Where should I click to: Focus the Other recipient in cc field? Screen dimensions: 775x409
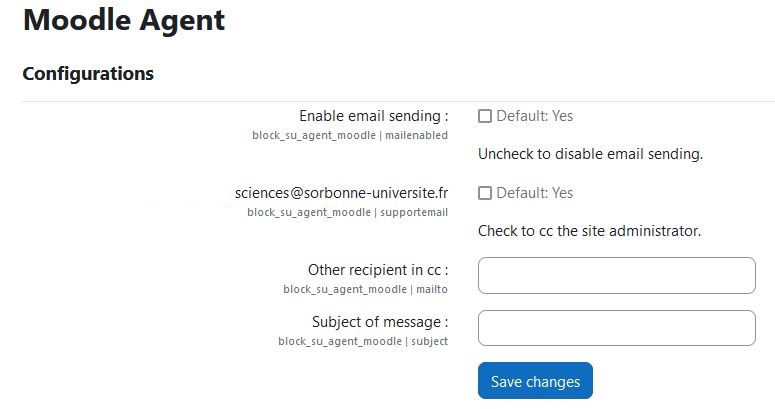[616, 276]
